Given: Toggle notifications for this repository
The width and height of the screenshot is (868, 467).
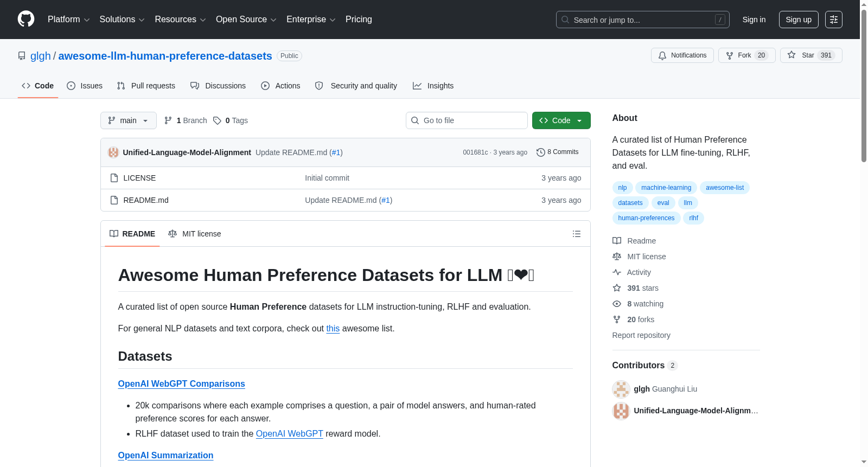Looking at the screenshot, I should (x=682, y=55).
